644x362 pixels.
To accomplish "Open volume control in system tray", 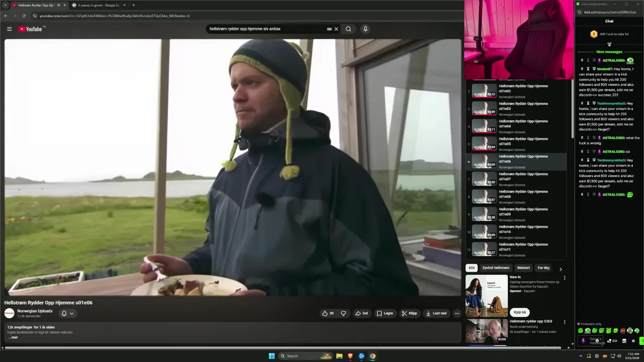I will tap(619, 356).
